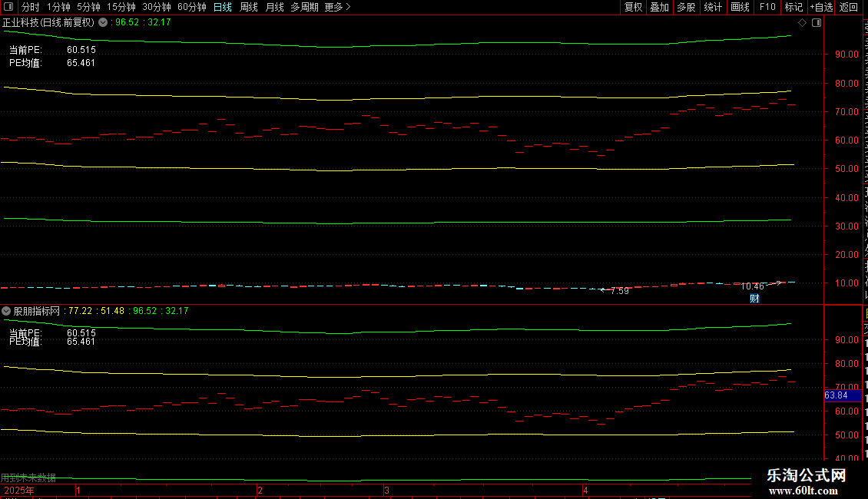Click the 复权 button
The image size is (868, 499).
click(633, 7)
